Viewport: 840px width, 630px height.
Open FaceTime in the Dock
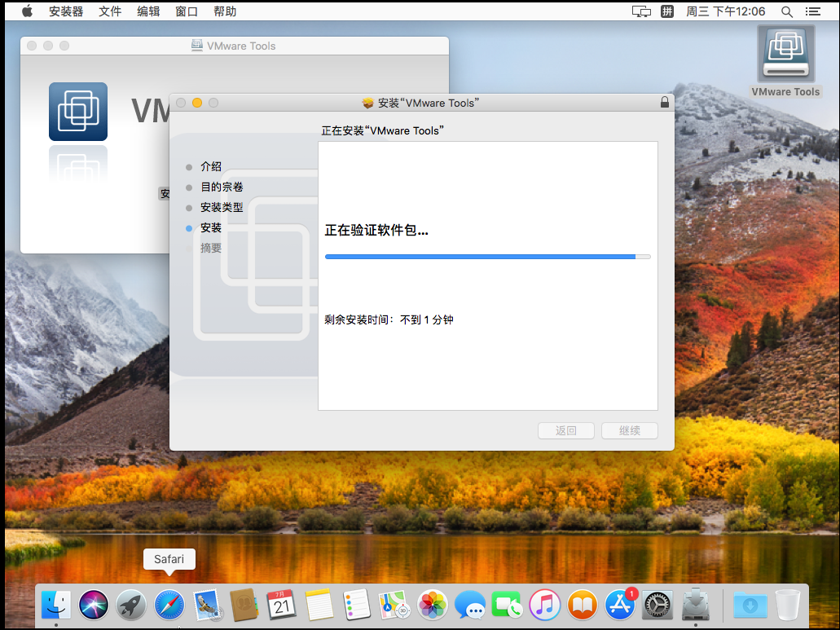coord(508,605)
